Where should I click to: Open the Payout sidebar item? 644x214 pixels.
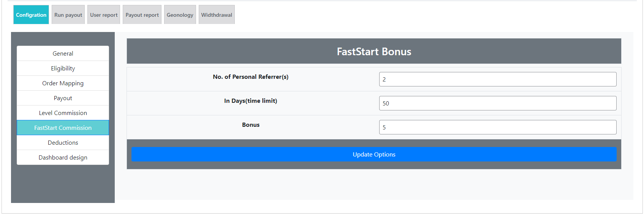tap(63, 98)
